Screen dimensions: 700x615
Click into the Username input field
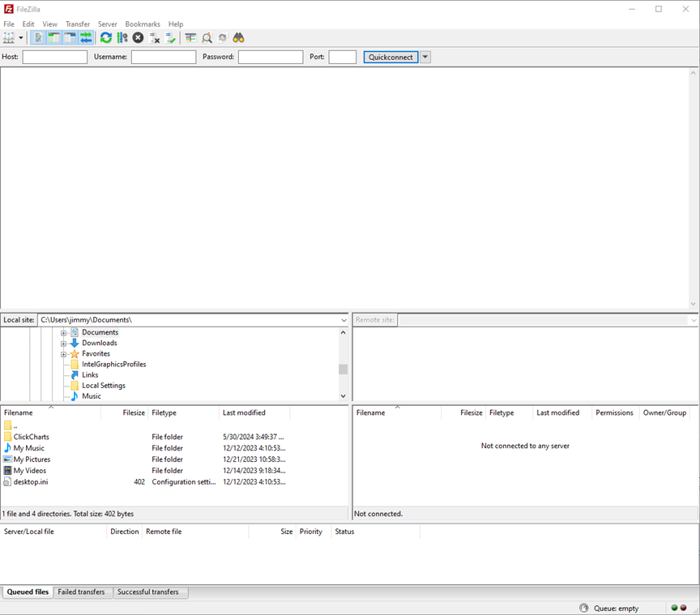164,58
